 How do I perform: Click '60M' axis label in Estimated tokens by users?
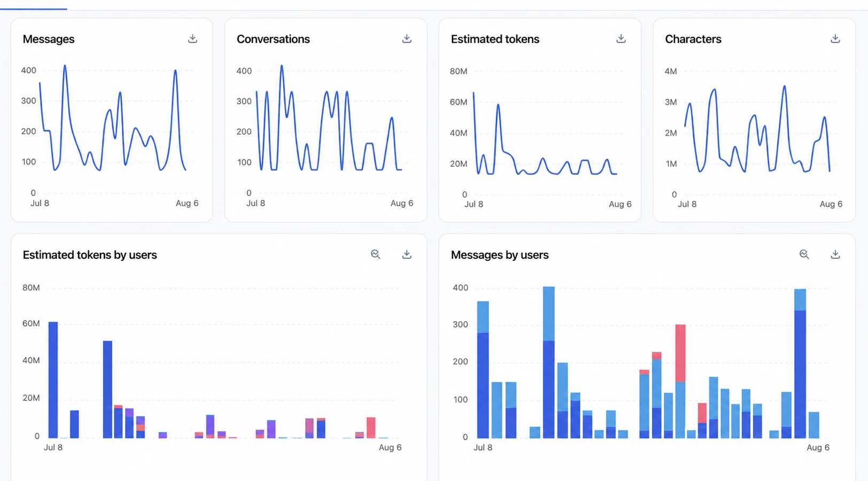click(x=31, y=323)
